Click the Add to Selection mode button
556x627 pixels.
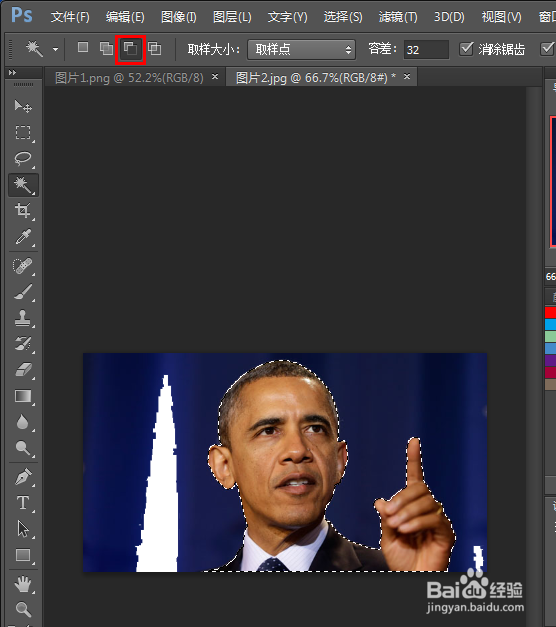click(x=106, y=49)
